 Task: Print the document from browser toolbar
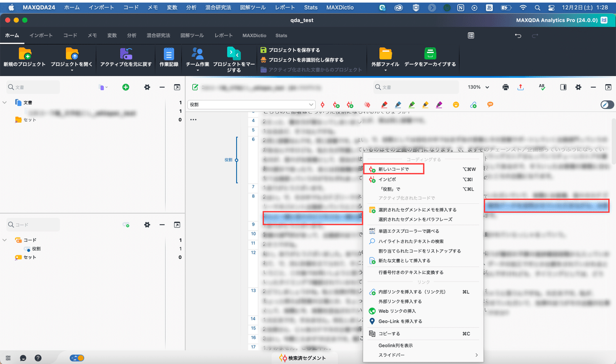click(506, 87)
